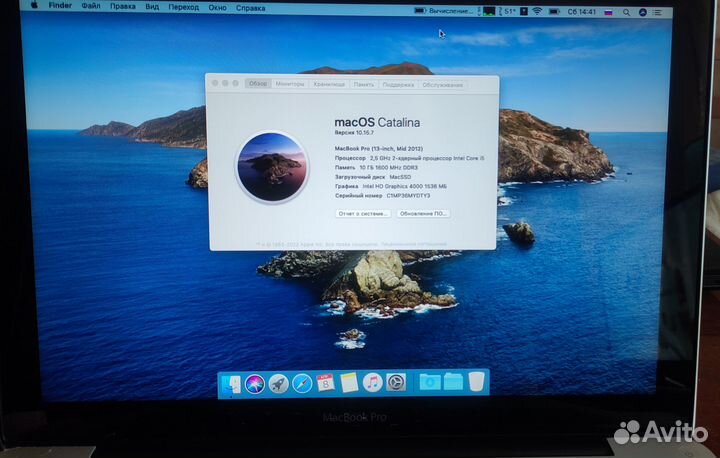Open Calendar from the Dock

point(326,383)
